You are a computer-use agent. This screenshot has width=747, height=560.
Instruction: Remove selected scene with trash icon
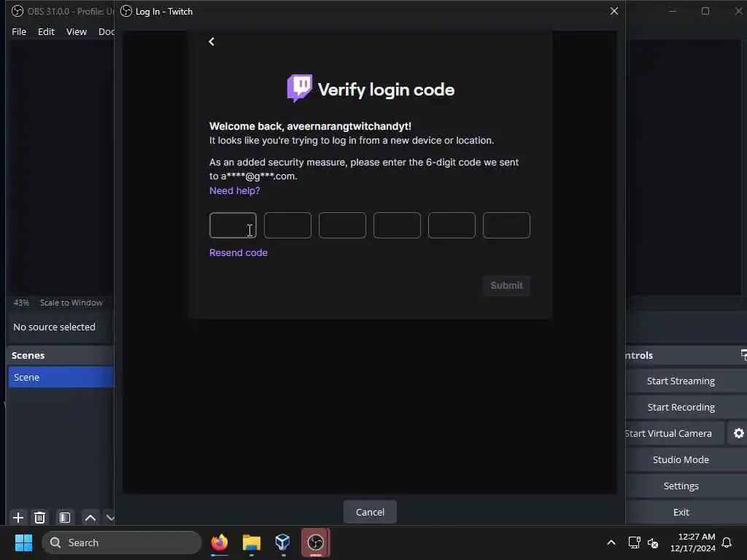point(40,518)
